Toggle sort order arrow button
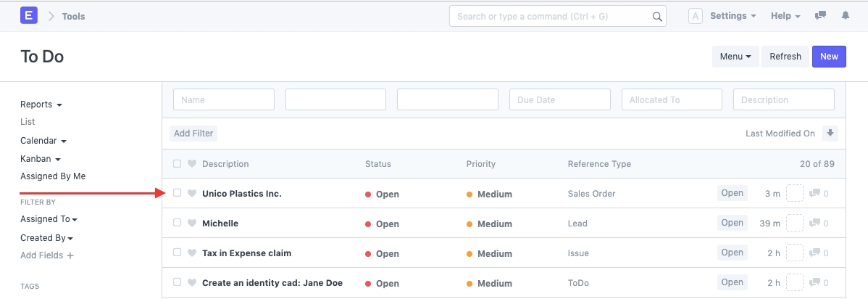The height and width of the screenshot is (299, 868). 830,134
